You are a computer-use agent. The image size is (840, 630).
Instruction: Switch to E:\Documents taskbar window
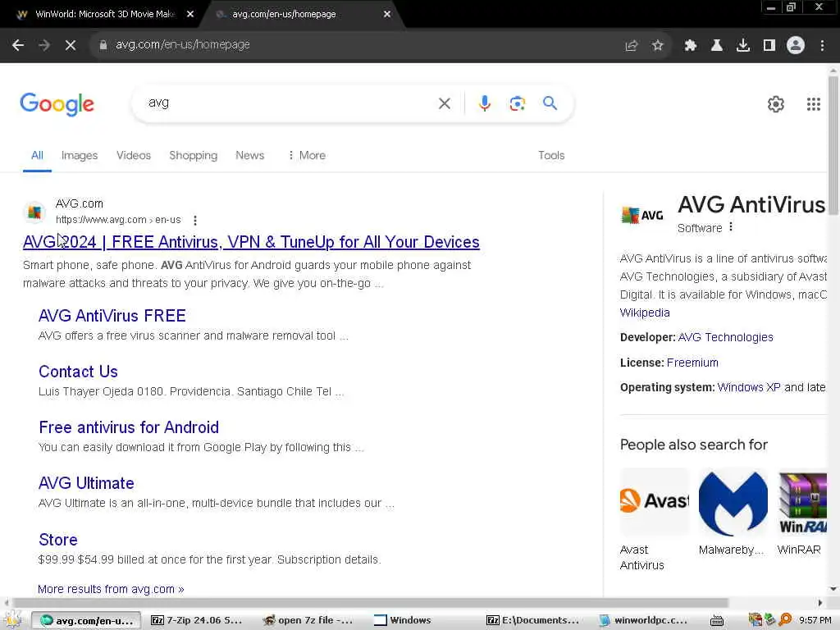(533, 620)
